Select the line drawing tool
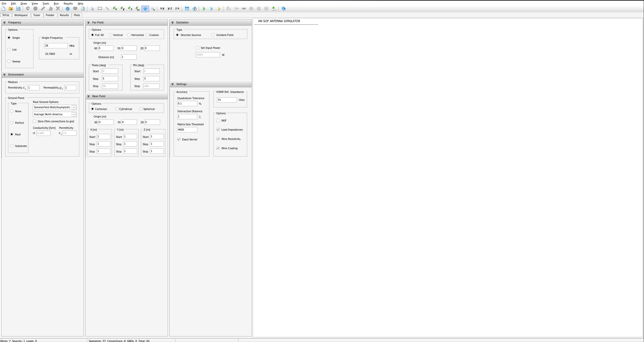Image resolution: width=644 pixels, height=342 pixels. coord(107,9)
